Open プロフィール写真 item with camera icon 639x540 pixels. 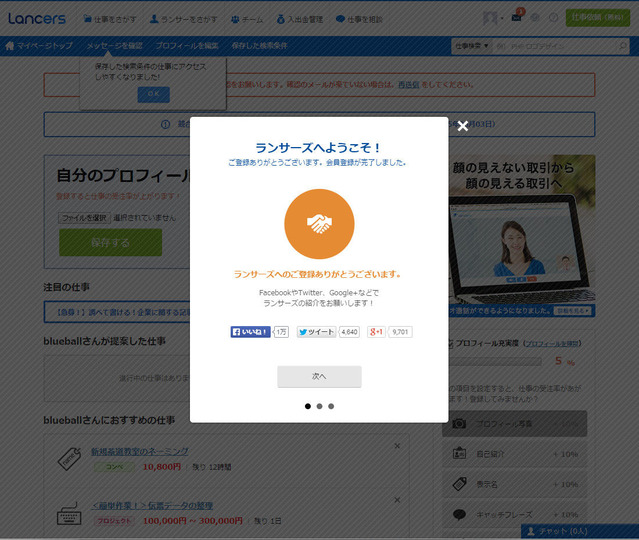[x=515, y=424]
